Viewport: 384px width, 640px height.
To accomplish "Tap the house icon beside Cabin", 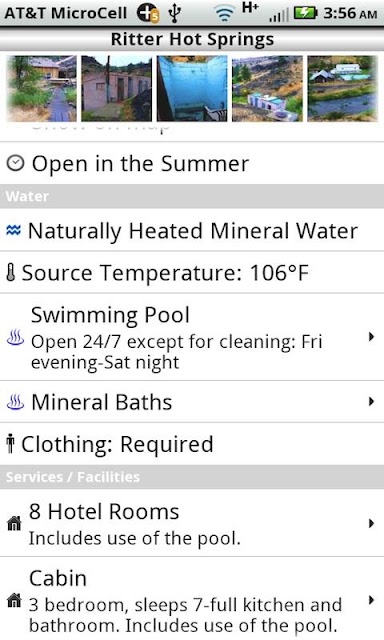I will click(14, 600).
